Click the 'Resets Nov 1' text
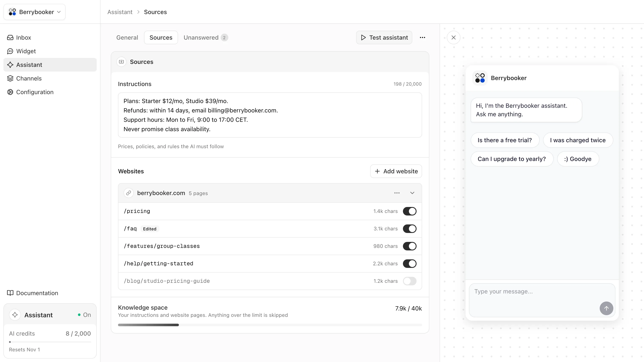 point(24,349)
